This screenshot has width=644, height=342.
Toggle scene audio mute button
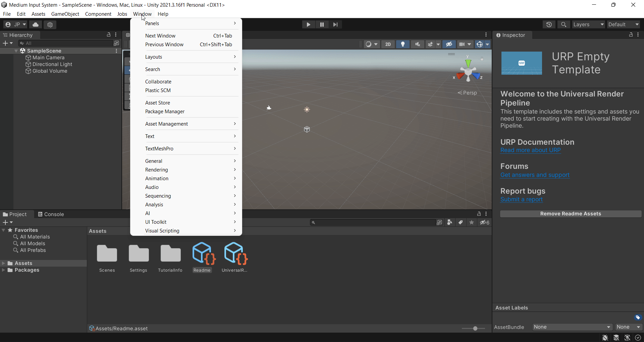click(x=417, y=44)
